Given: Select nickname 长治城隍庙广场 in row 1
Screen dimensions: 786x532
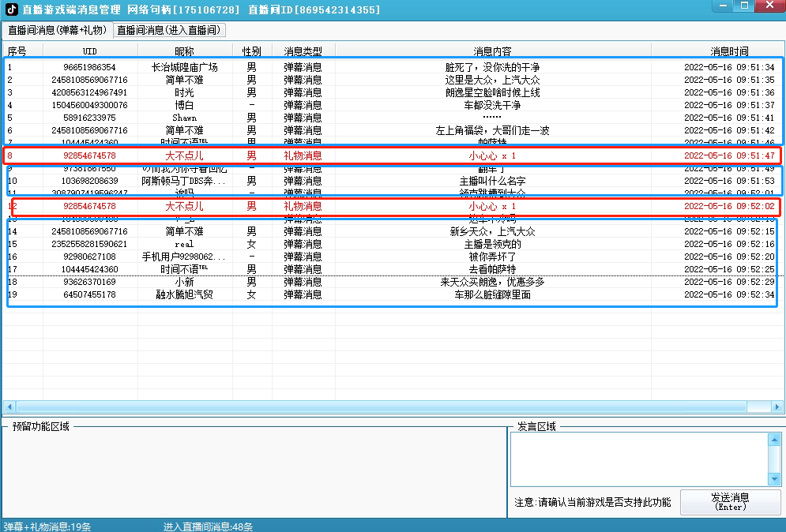Looking at the screenshot, I should pyautogui.click(x=185, y=67).
